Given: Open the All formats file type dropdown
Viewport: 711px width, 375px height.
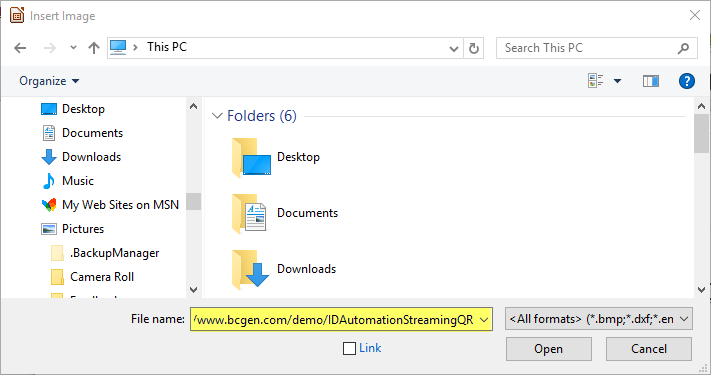Looking at the screenshot, I should (x=599, y=319).
